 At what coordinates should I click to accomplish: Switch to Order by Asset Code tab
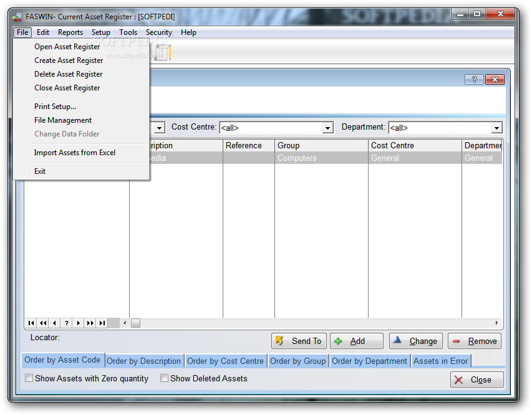pyautogui.click(x=62, y=360)
